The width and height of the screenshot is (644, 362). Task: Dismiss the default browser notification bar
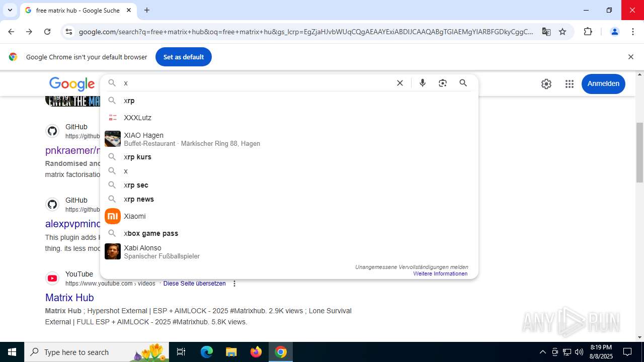coord(630,57)
